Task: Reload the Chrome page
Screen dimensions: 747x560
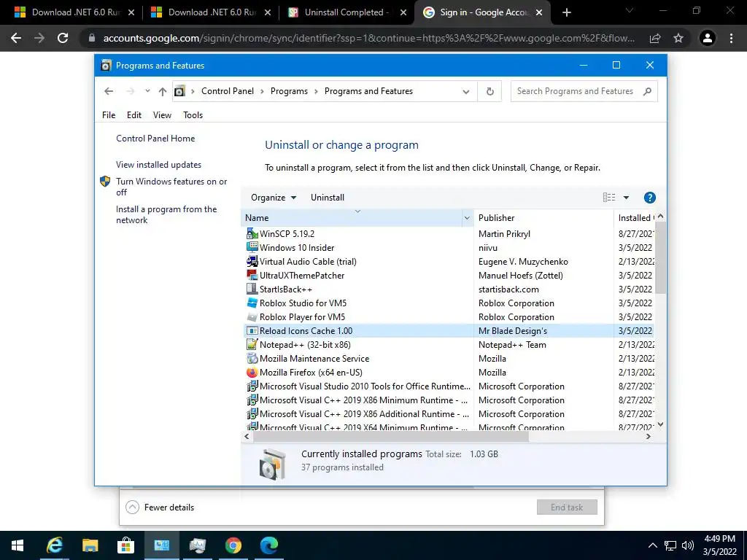Action: pyautogui.click(x=63, y=38)
